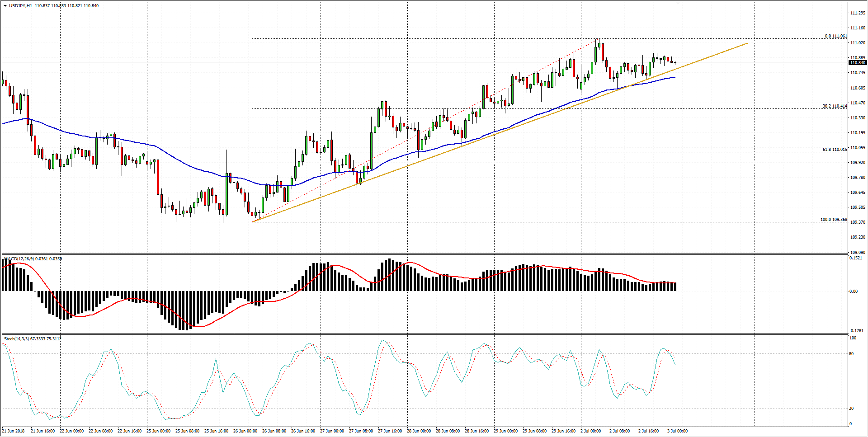Viewport: 868px width, 437px height.
Task: Click the Stoch(14,3,3) indicator label
Action: coord(16,339)
